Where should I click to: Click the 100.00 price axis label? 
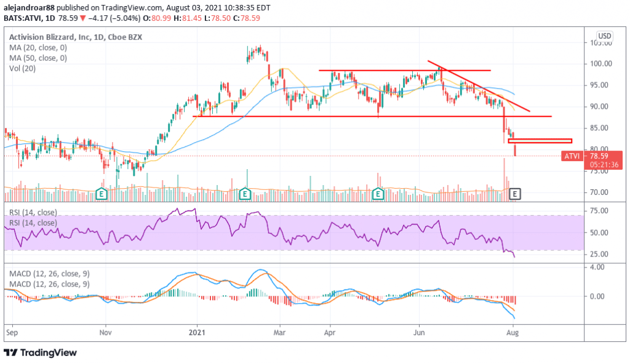(600, 63)
